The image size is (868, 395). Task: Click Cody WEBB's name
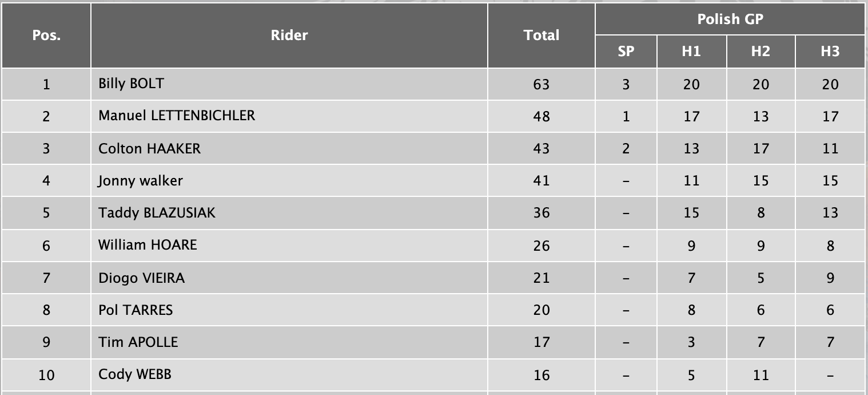click(134, 374)
